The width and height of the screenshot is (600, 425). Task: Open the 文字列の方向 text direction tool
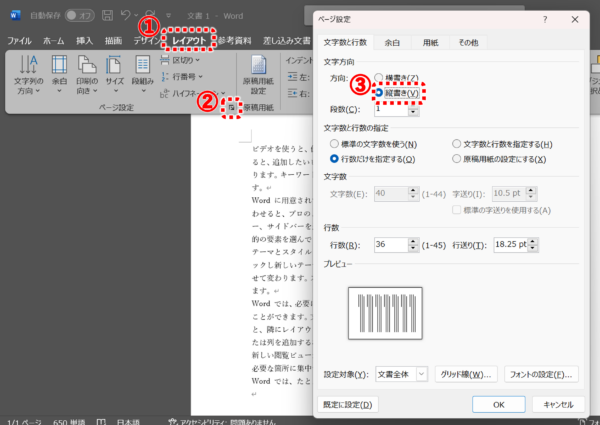point(29,71)
